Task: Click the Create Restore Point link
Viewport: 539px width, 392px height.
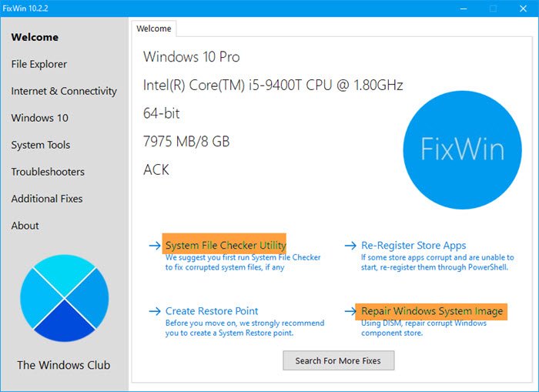Action: coord(212,311)
